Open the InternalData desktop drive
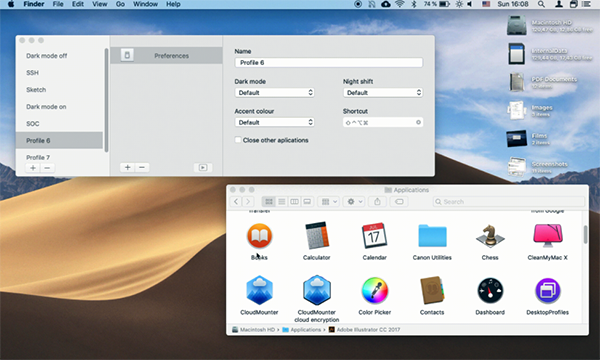 pyautogui.click(x=517, y=54)
